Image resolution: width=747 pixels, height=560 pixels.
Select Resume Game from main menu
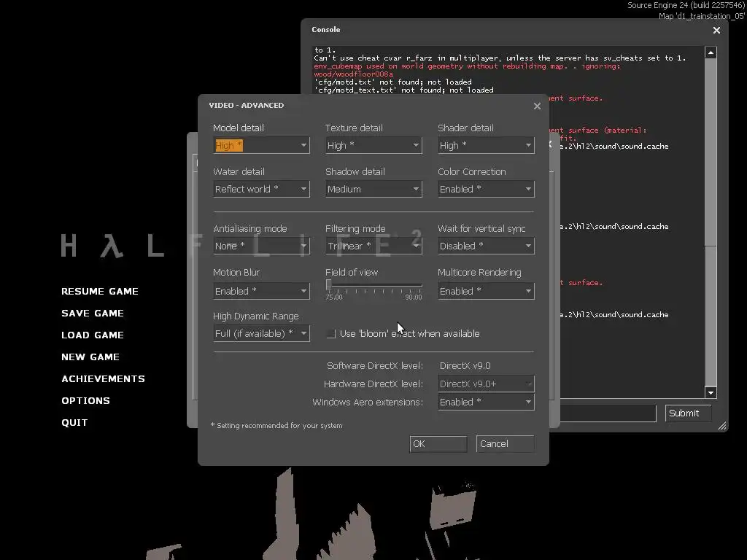[99, 292]
